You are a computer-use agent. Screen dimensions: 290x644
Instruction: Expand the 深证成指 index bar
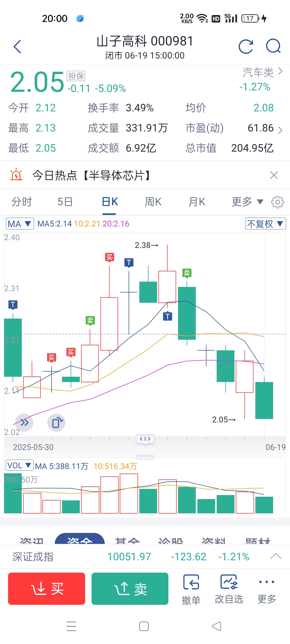(276, 557)
